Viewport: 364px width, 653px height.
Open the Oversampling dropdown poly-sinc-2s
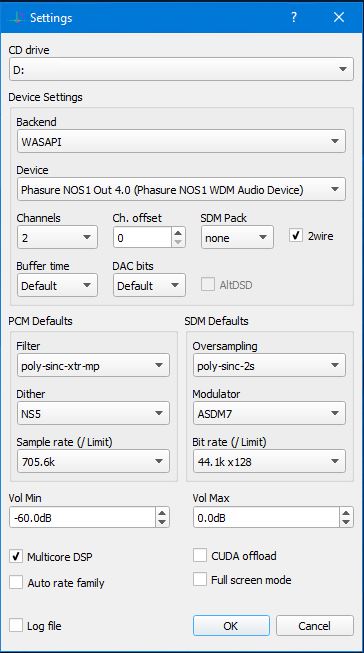[x=269, y=365]
